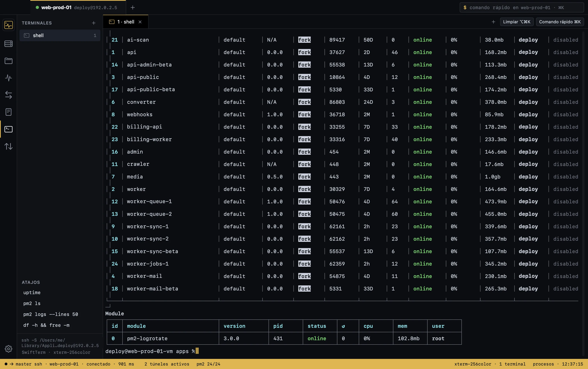Select the terminal sidebar icon

coord(9,129)
